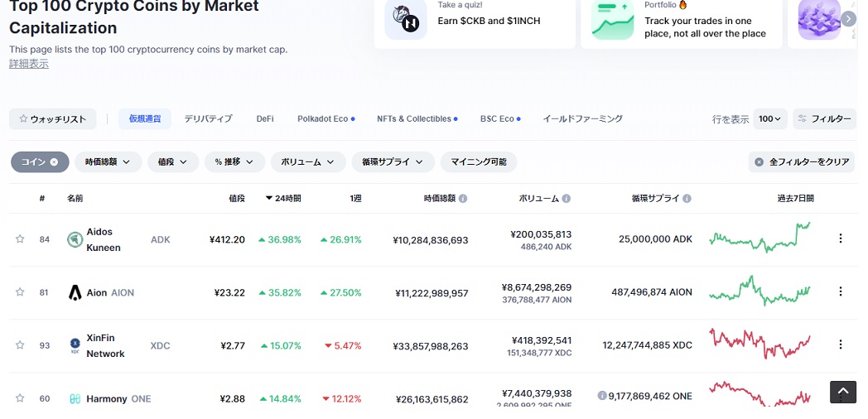Open the Aidos Kuneen coin name link
The image size is (868, 419).
click(104, 239)
